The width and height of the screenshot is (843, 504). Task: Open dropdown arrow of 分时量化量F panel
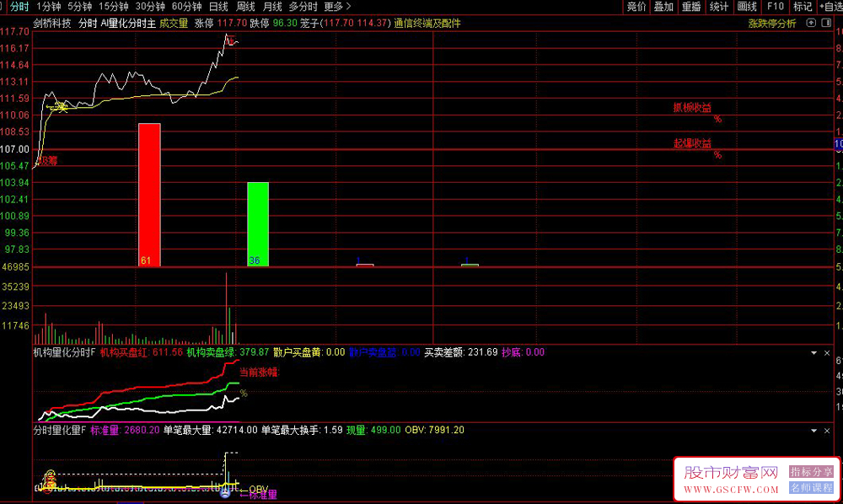[814, 431]
